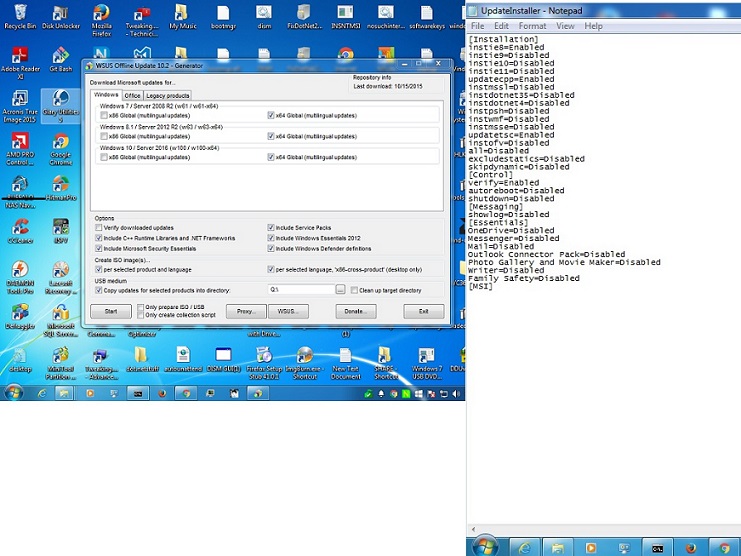Select the CCleaner desktop icon
Screen dimensions: 741x556
click(x=19, y=228)
